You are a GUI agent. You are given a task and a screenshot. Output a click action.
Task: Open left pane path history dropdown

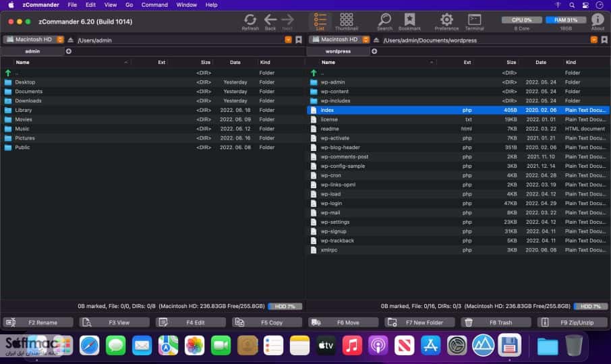pyautogui.click(x=288, y=40)
